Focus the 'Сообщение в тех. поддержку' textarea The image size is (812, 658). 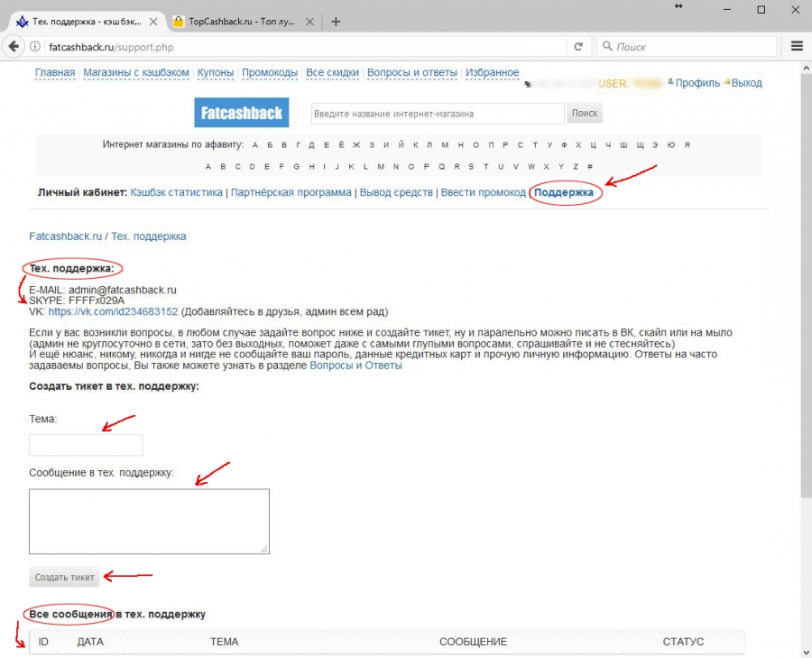(x=149, y=521)
